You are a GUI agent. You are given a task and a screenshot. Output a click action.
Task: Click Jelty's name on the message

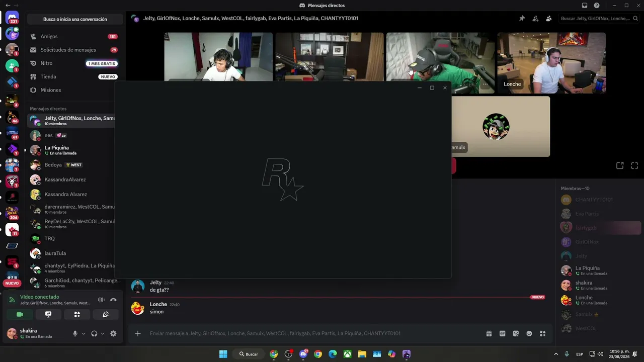155,283
